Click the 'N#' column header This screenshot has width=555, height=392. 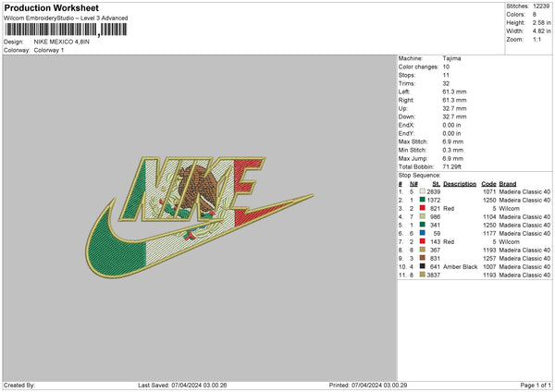pyautogui.click(x=413, y=184)
